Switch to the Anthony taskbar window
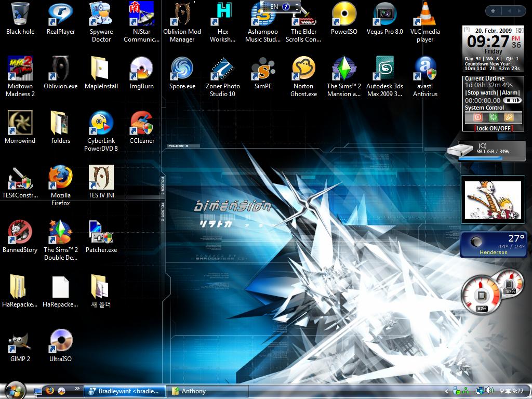This screenshot has height=399, width=532. point(209,391)
